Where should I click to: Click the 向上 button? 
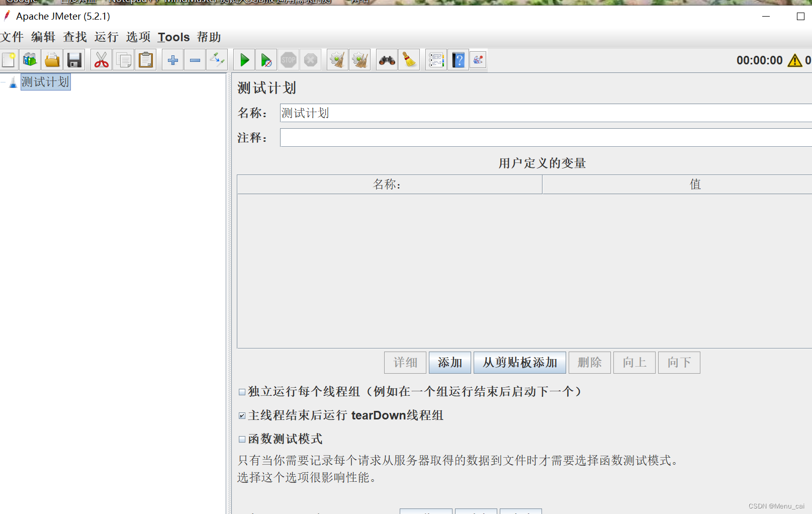[635, 363]
